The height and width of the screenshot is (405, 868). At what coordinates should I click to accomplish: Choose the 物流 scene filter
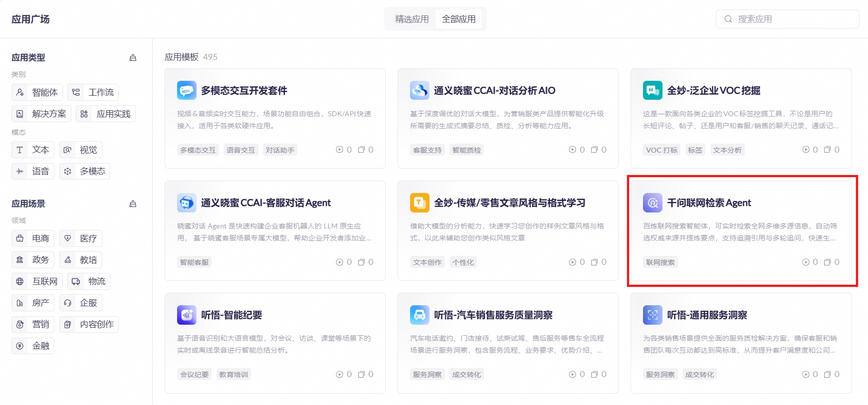89,281
